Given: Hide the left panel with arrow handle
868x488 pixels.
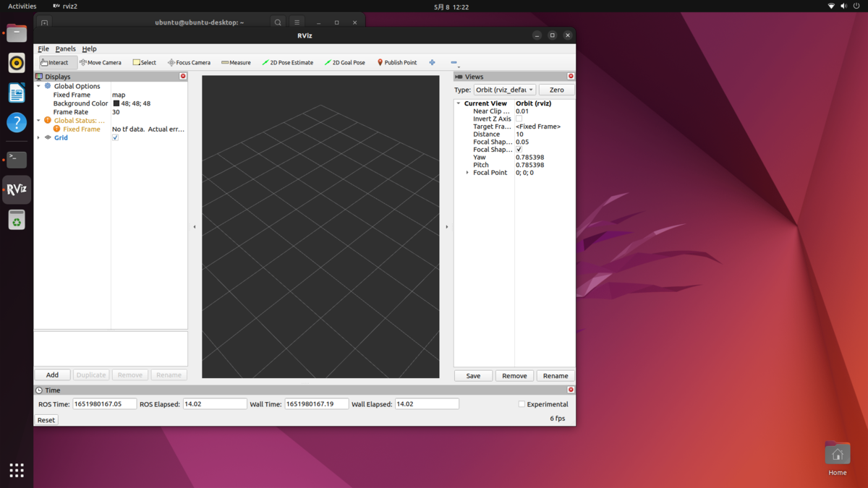Looking at the screenshot, I should (195, 227).
